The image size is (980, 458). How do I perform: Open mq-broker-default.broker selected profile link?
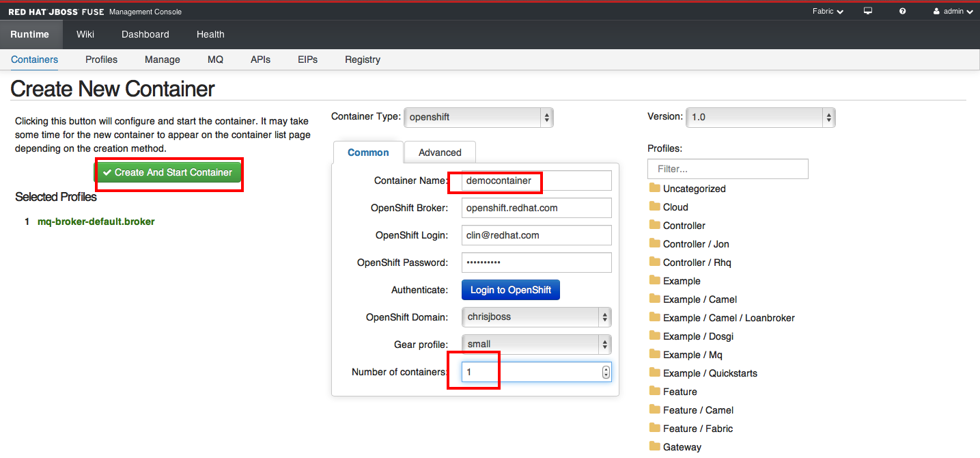(x=96, y=221)
